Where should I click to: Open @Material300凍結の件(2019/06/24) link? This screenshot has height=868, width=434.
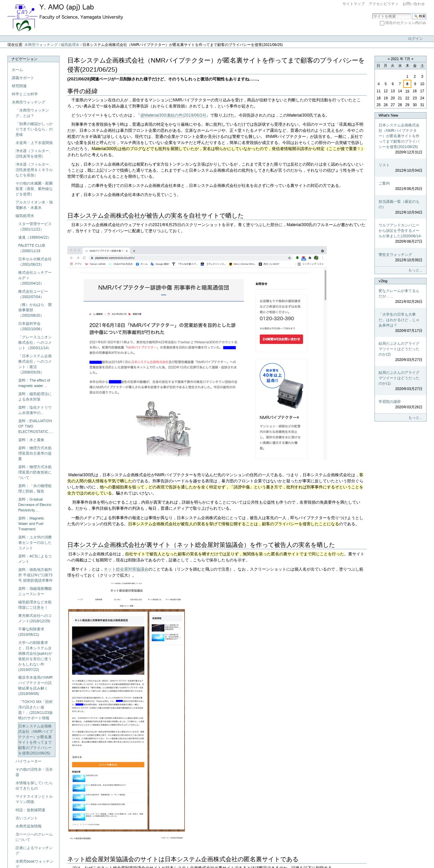[173, 115]
